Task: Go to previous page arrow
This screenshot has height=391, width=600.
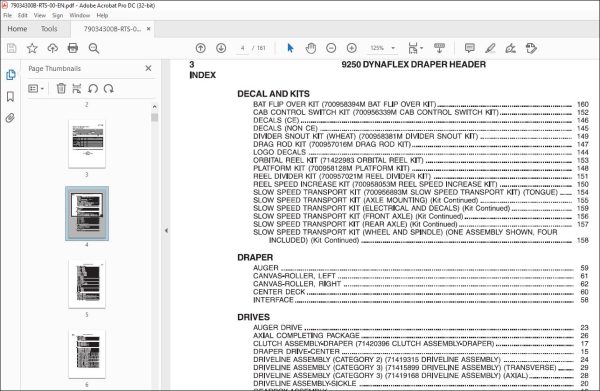Action: (x=201, y=48)
